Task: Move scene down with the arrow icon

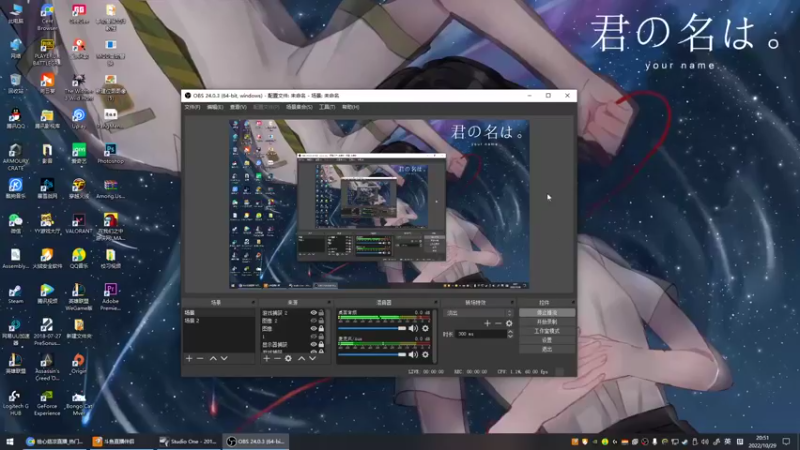Action: click(x=224, y=359)
